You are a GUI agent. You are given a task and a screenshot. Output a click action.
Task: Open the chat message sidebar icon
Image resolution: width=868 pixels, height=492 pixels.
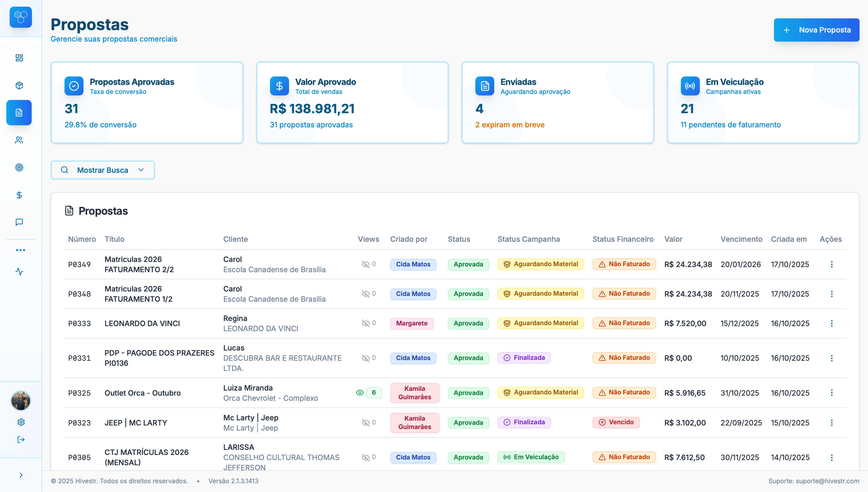click(19, 222)
